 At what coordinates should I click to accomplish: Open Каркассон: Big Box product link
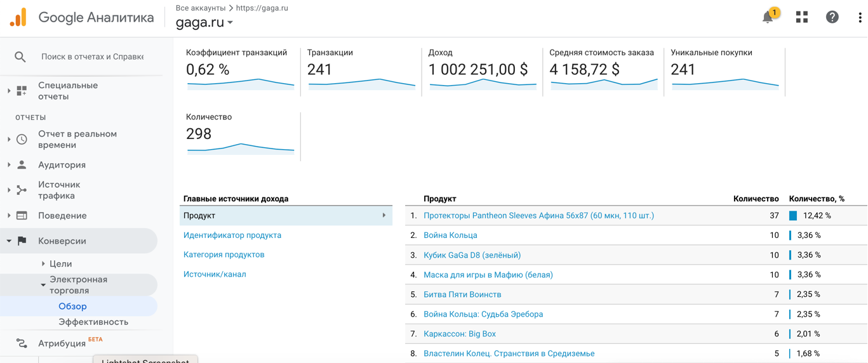point(460,334)
